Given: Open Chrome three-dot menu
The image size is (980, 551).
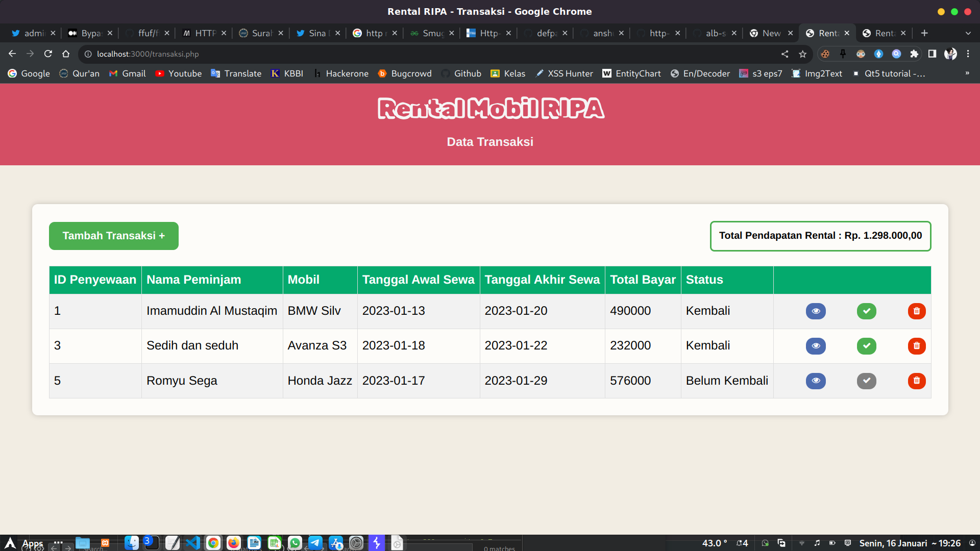Looking at the screenshot, I should [x=968, y=54].
